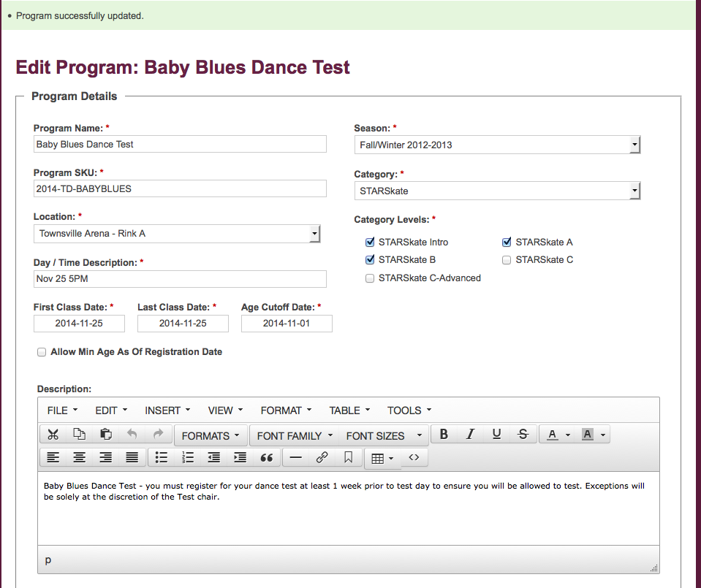Viewport: 701px width, 588px height.
Task: Uncheck the STARSkate B level
Action: (370, 259)
